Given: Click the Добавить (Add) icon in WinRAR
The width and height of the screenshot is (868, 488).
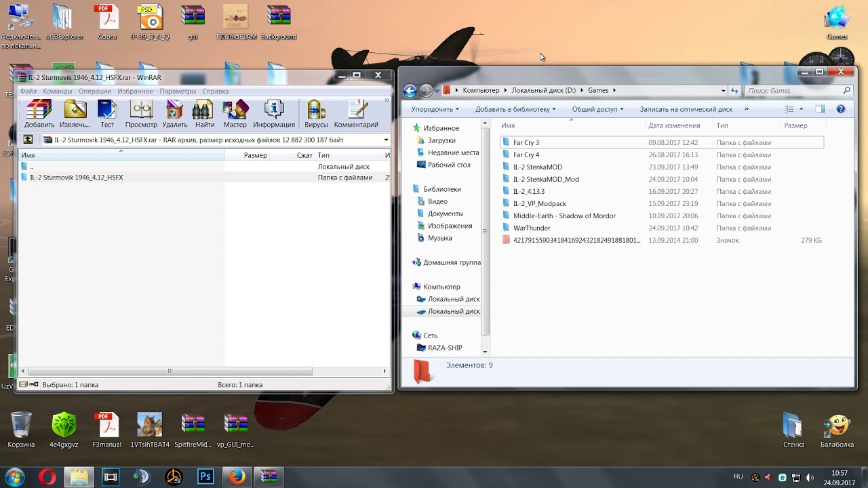Looking at the screenshot, I should coord(39,113).
